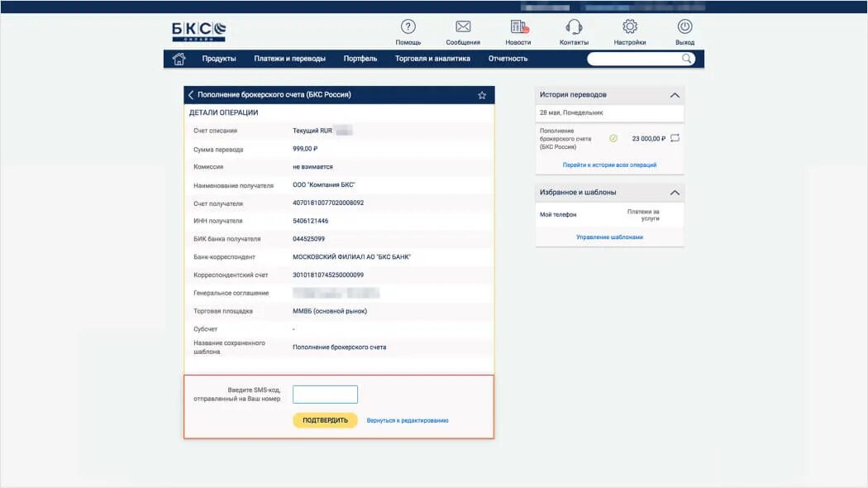The image size is (868, 488).
Task: Click the 28 мая, Понедельник date row
Action: 609,112
